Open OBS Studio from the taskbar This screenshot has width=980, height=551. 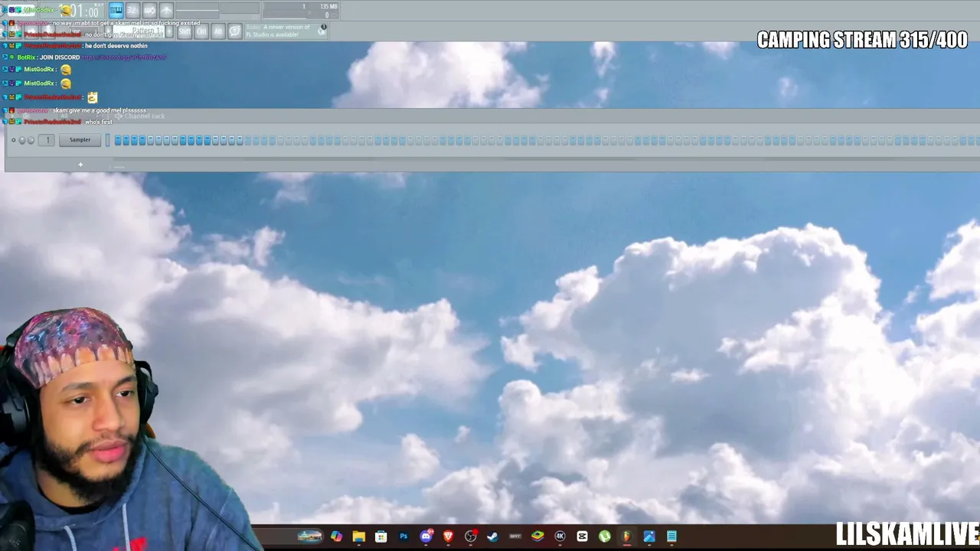[471, 536]
